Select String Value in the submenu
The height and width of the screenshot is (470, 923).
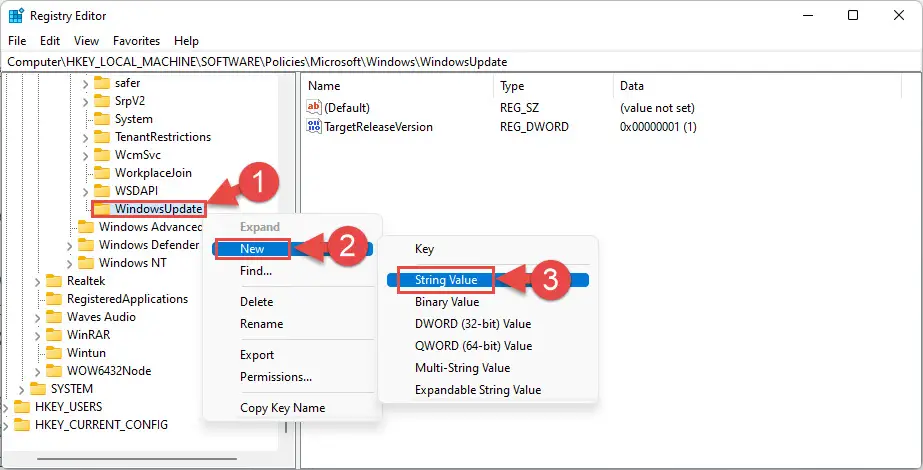click(488, 280)
